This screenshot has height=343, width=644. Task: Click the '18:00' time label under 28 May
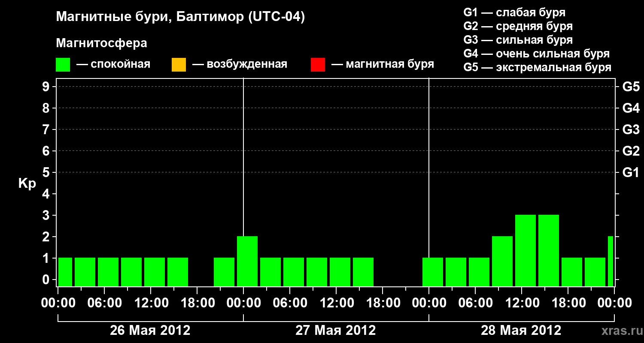pos(568,303)
